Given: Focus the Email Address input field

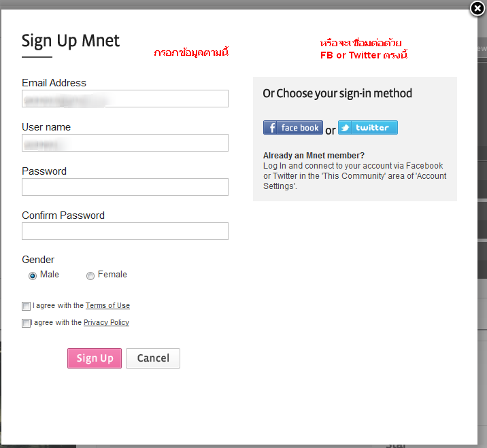Looking at the screenshot, I should 125,99.
